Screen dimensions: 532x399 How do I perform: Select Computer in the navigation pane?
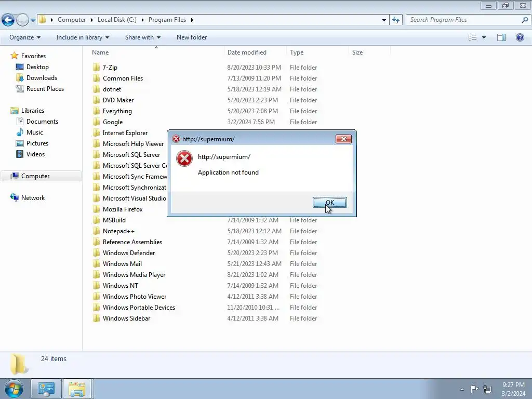(35, 176)
